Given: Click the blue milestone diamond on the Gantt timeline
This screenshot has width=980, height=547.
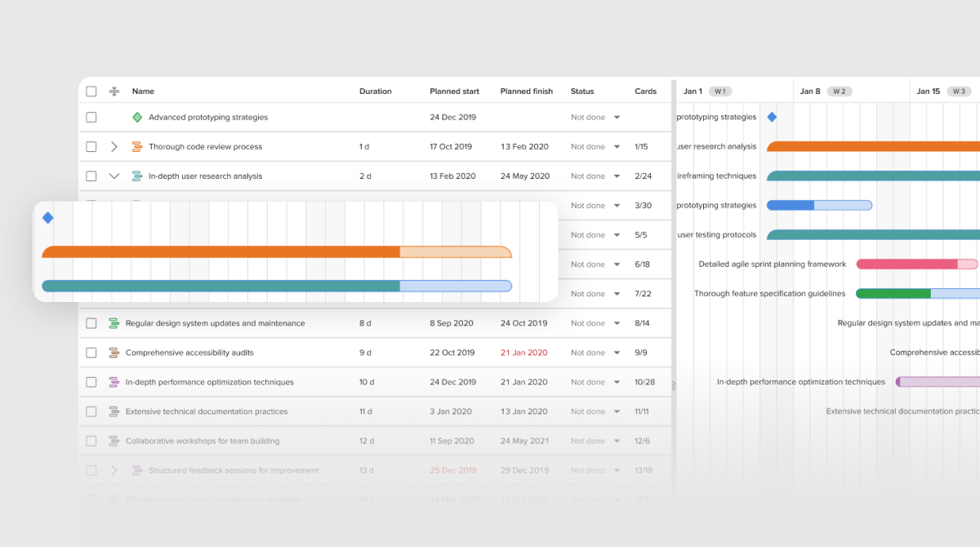Looking at the screenshot, I should [x=772, y=117].
